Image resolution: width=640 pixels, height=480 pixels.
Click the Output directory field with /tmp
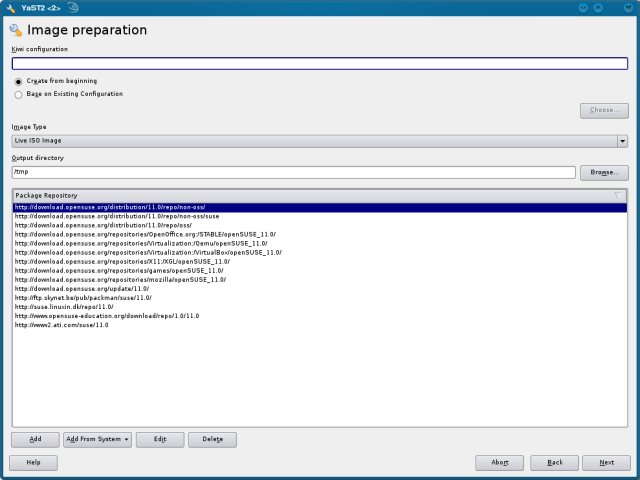[x=293, y=172]
